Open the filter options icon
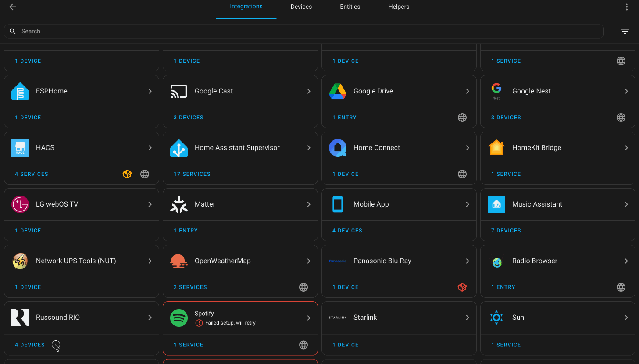 [x=625, y=31]
